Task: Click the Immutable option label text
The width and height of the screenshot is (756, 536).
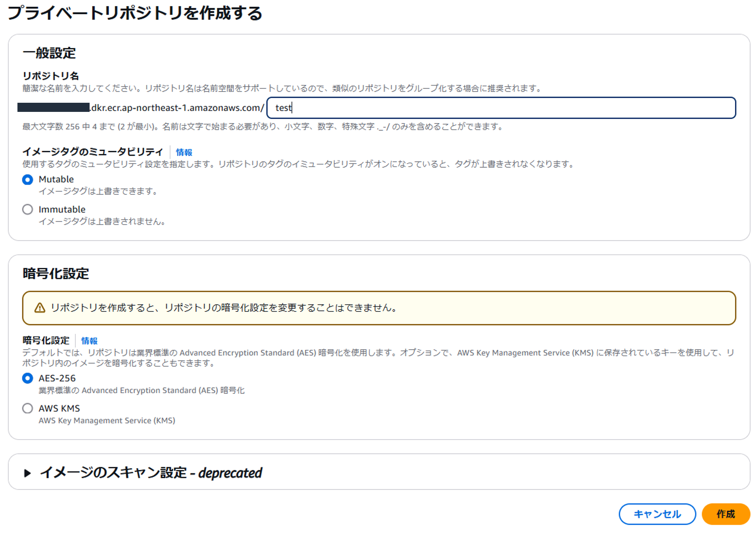Action: (62, 209)
